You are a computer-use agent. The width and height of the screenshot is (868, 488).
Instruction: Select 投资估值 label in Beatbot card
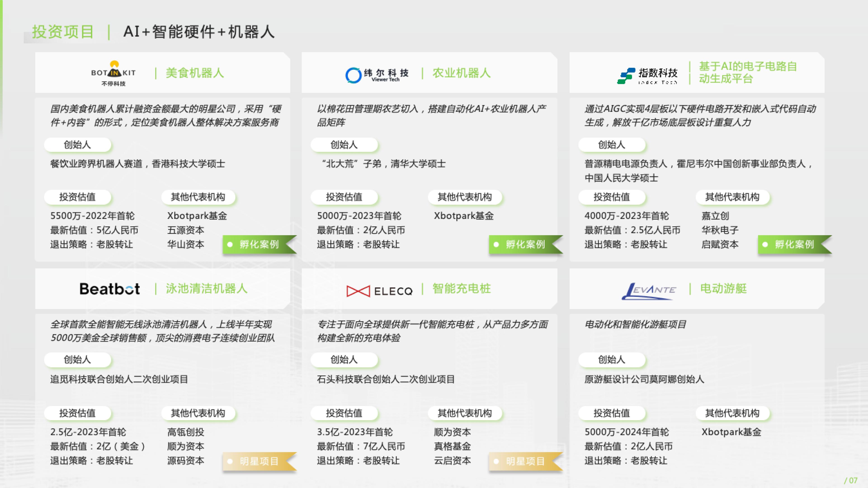tap(78, 413)
